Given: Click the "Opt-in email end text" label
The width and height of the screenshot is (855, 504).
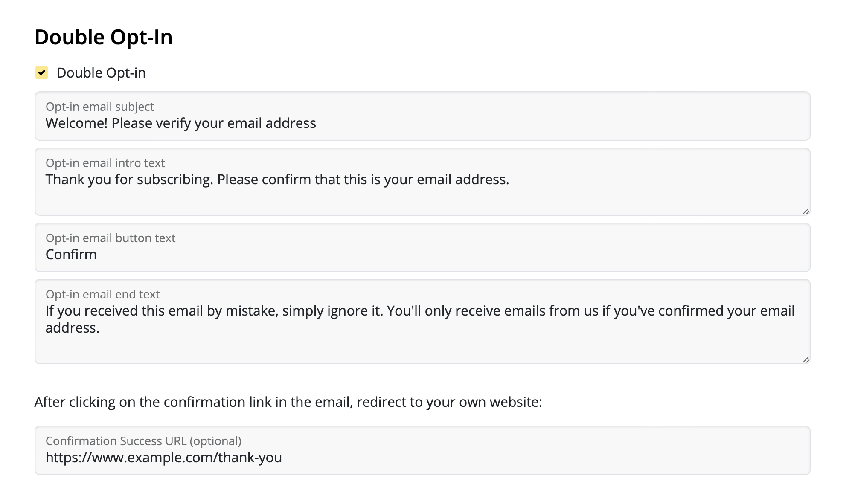Looking at the screenshot, I should click(102, 294).
